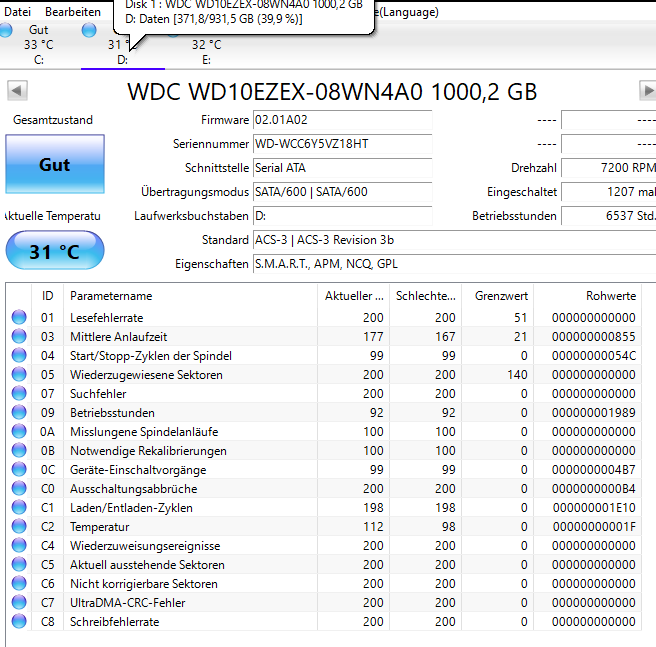This screenshot has height=647, width=656.
Task: Click status icon of Notwendige Rekalibrierungen row
Action: click(19, 450)
